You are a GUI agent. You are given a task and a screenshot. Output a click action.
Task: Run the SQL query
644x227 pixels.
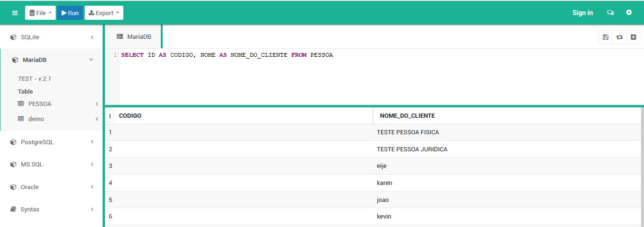70,13
